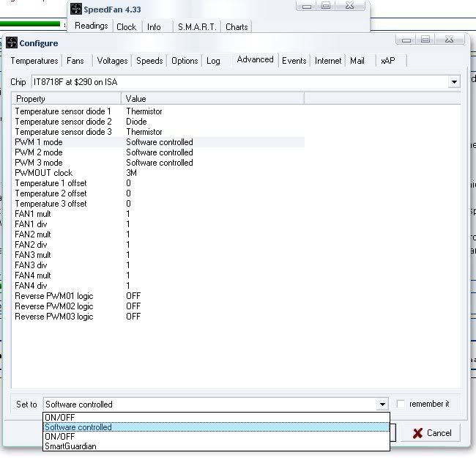Close the SpeedFan 4.33 window
The image size is (476, 458).
pyautogui.click(x=350, y=5)
